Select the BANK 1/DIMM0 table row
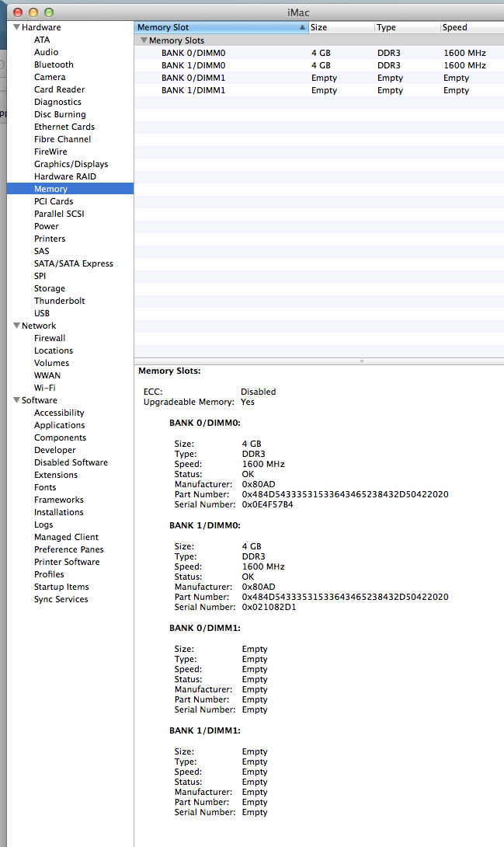The image size is (504, 847). coord(319,64)
